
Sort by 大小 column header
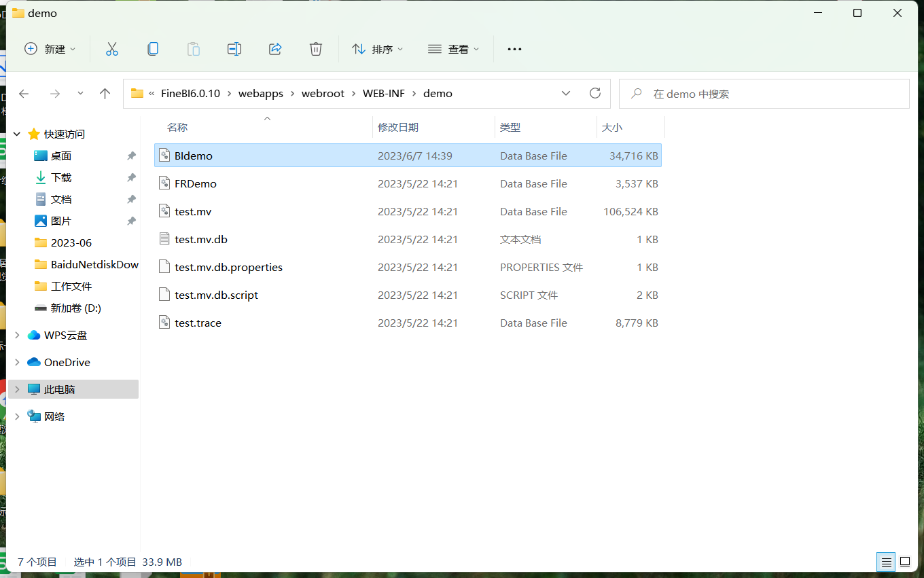(612, 127)
